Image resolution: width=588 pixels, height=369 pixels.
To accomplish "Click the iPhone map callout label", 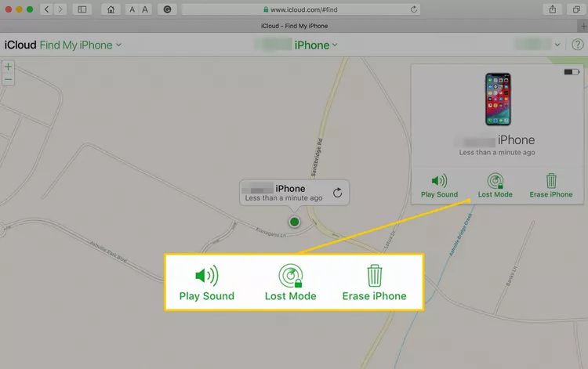I will [x=290, y=189].
